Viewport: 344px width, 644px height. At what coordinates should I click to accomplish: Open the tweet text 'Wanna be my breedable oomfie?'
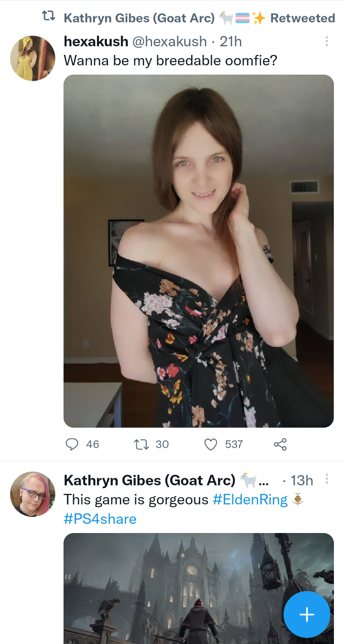171,61
